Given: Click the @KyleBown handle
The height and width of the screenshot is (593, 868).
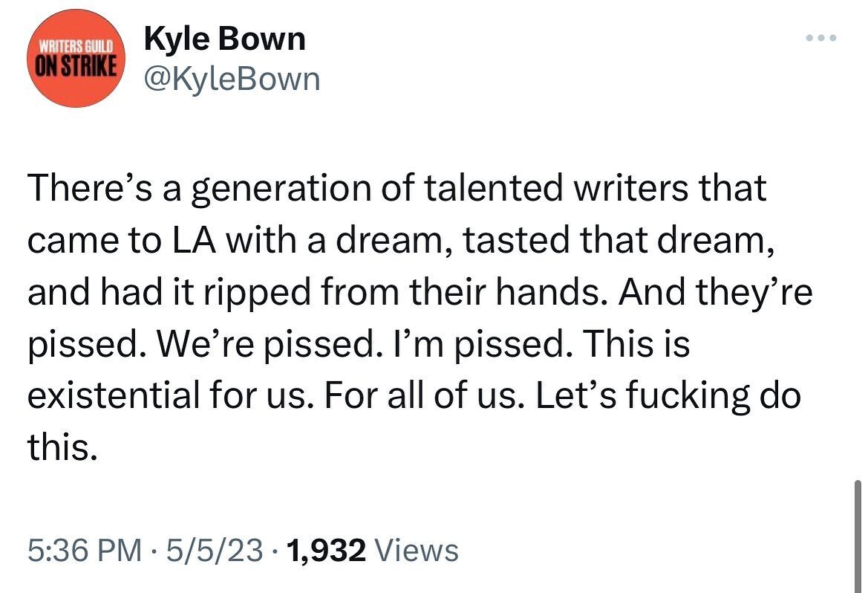Looking at the screenshot, I should pos(232,80).
